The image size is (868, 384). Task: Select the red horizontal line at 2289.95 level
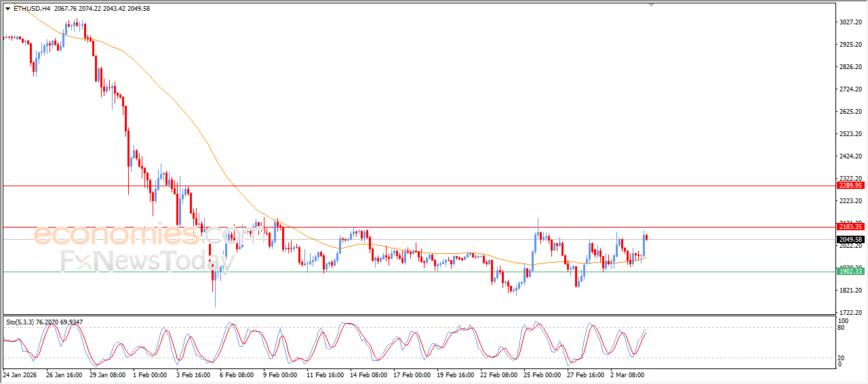[x=418, y=185]
